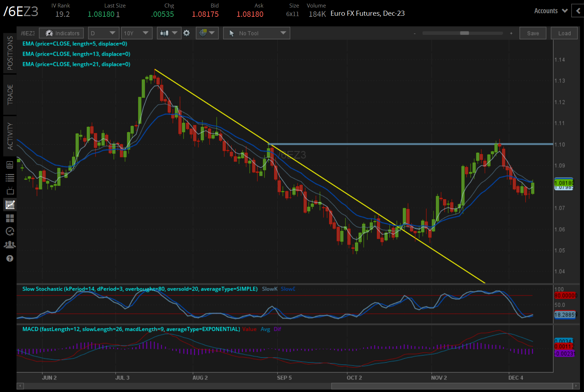The width and height of the screenshot is (584, 392).
Task: Open the crosshair cursor mode dropdown
Action: (x=207, y=33)
